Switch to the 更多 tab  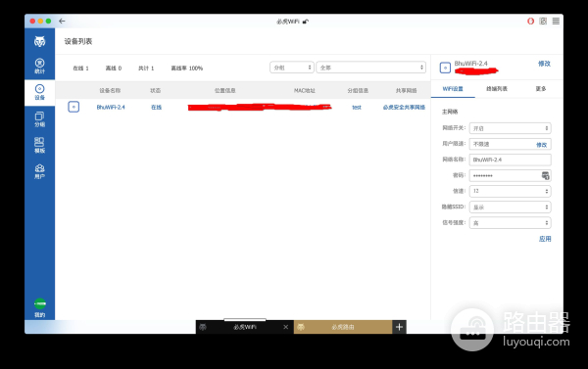click(x=541, y=89)
